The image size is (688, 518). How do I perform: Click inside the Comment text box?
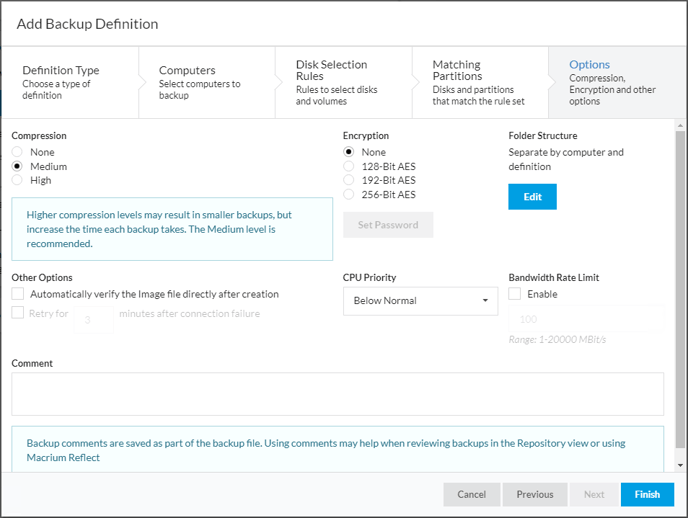tap(337, 394)
